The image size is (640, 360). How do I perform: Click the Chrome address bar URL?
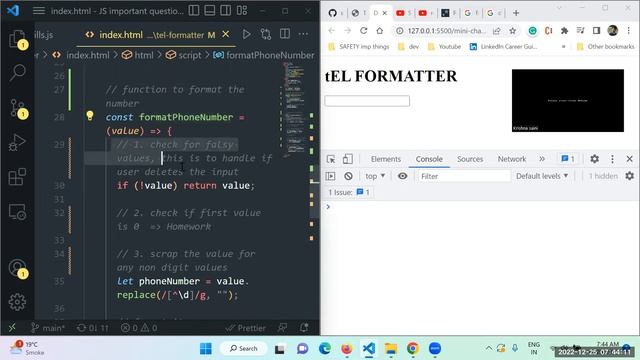pyautogui.click(x=447, y=31)
